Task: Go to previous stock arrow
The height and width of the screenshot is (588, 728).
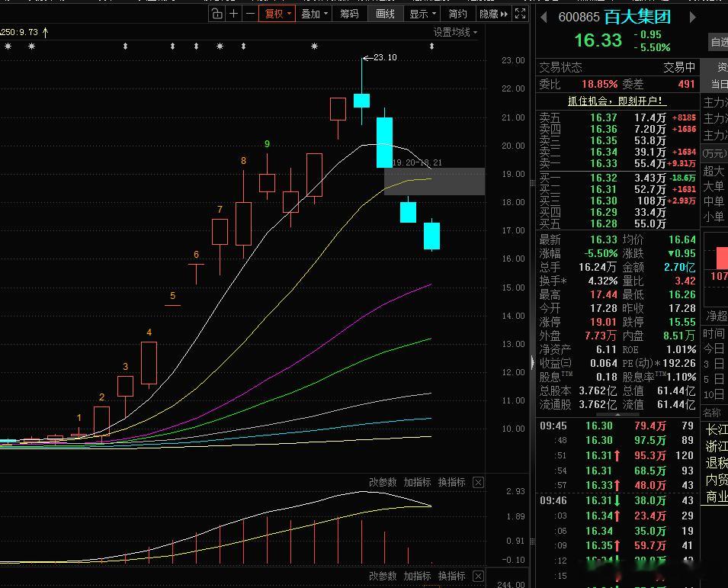Action: point(544,18)
